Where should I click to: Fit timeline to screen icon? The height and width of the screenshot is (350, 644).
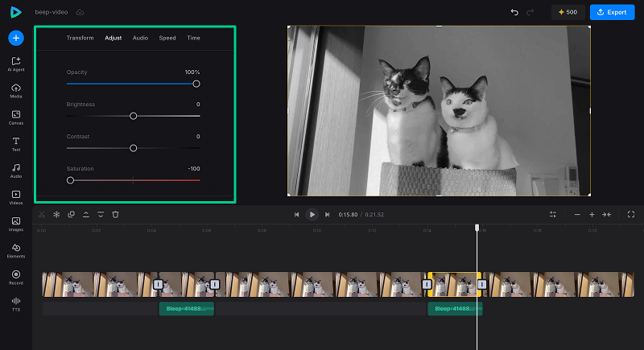pyautogui.click(x=607, y=215)
